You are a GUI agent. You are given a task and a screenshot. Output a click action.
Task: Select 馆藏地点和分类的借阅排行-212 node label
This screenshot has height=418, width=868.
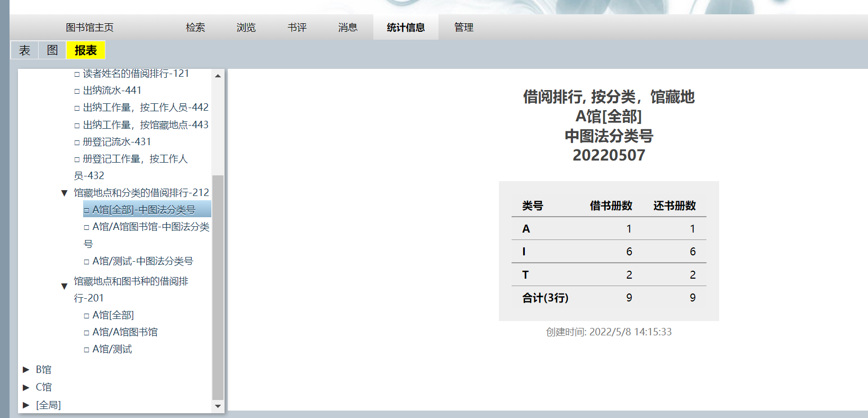pyautogui.click(x=141, y=193)
